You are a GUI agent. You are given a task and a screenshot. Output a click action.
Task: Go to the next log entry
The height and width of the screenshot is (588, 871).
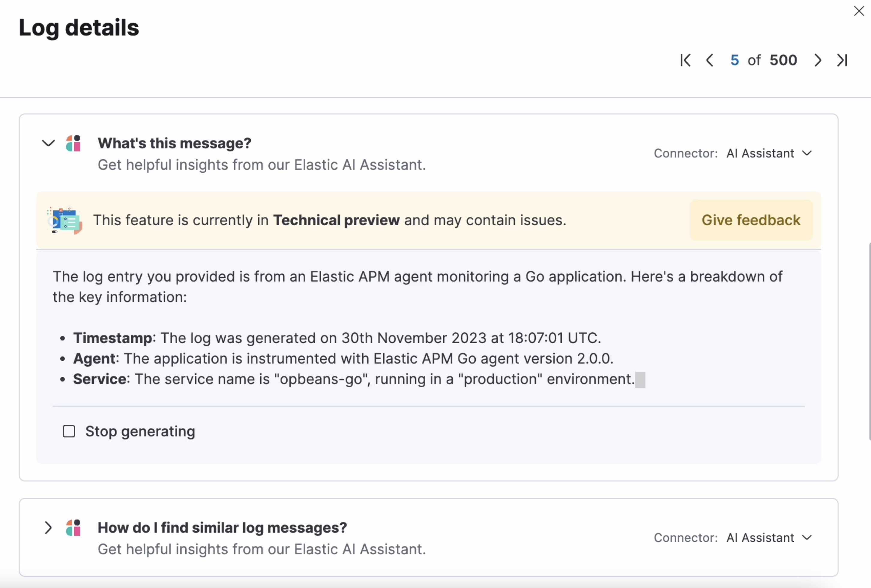tap(818, 60)
